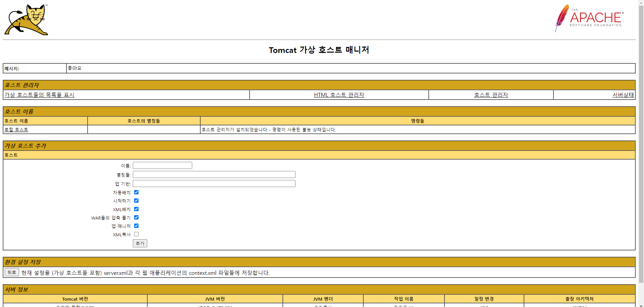The image size is (644, 307).
Task: Click the 추가 button
Action: [140, 243]
